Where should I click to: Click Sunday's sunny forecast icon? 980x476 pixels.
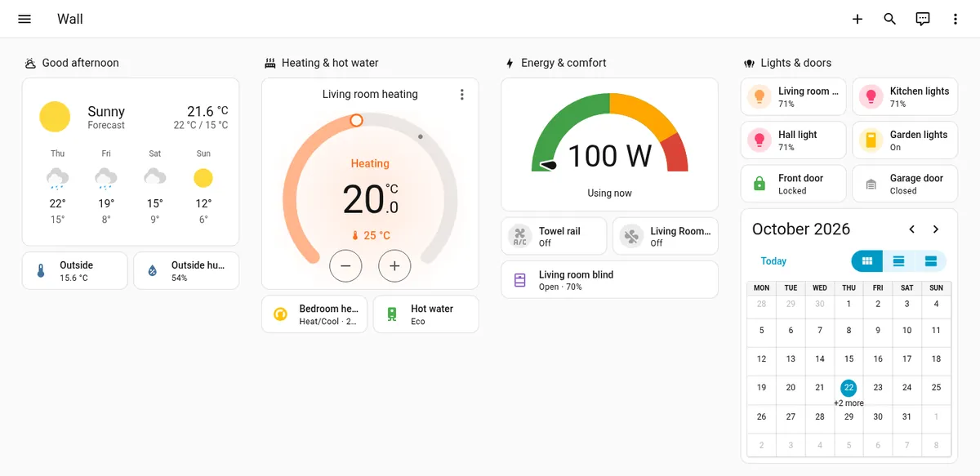(203, 178)
